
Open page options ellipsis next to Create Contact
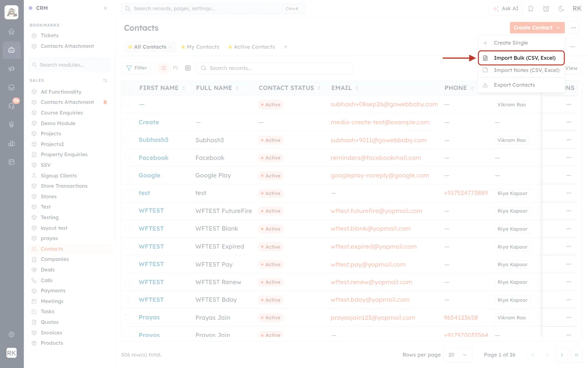[x=574, y=28]
